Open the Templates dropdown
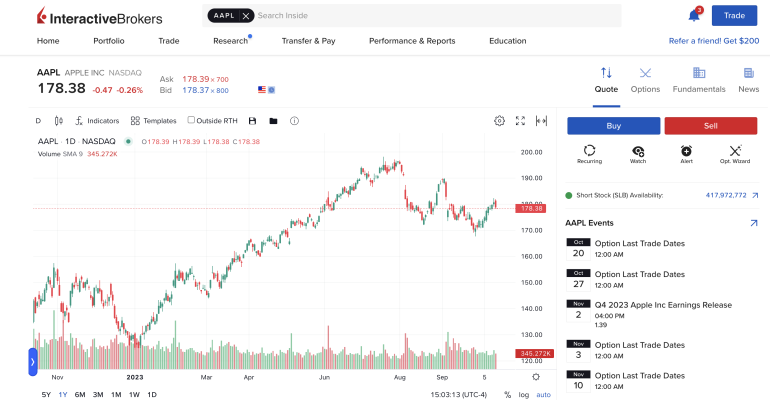Viewport: 770px width, 400px height. [153, 121]
